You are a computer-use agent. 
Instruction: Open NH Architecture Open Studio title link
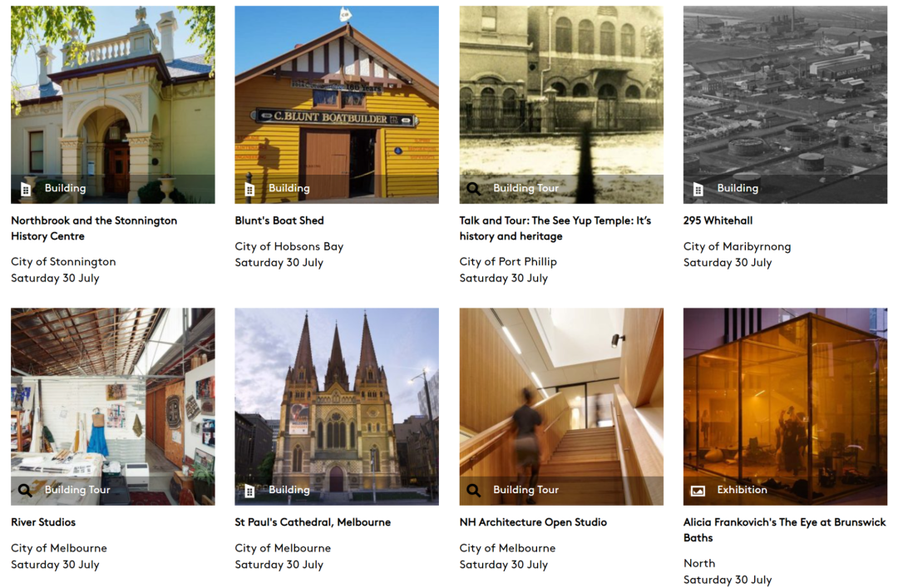tap(533, 522)
